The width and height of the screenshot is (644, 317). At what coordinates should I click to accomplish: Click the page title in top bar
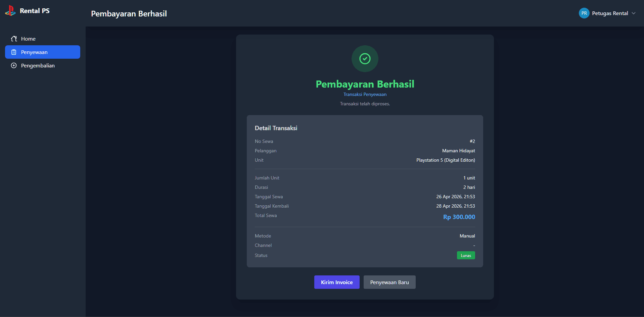(129, 13)
